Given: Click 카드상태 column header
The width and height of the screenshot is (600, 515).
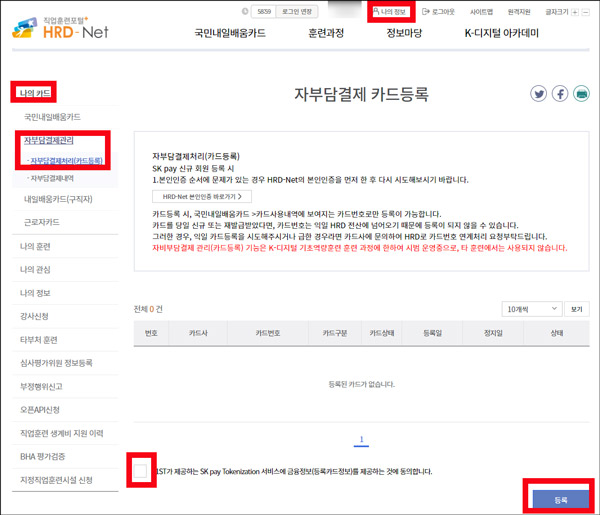Looking at the screenshot, I should (382, 333).
